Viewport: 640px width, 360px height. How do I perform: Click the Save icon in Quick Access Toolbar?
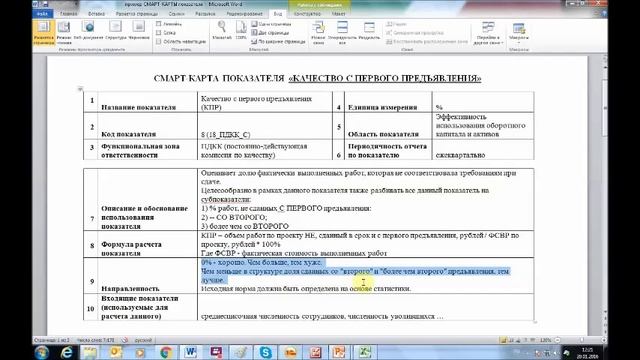tap(45, 4)
